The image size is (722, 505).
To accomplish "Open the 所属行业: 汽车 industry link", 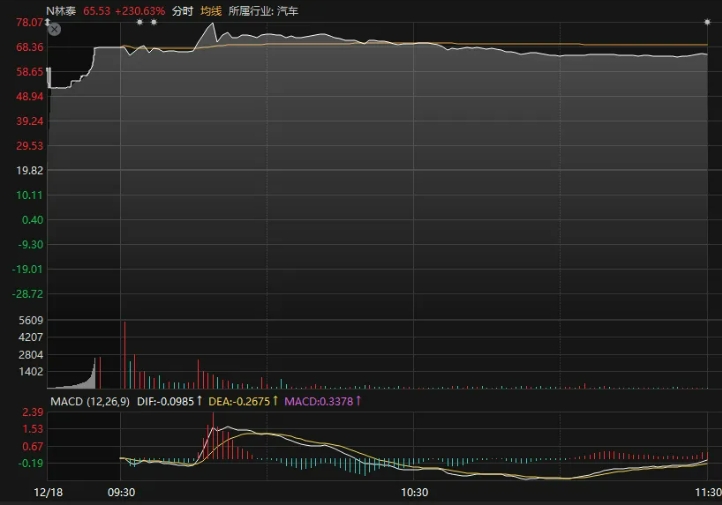I will [263, 11].
